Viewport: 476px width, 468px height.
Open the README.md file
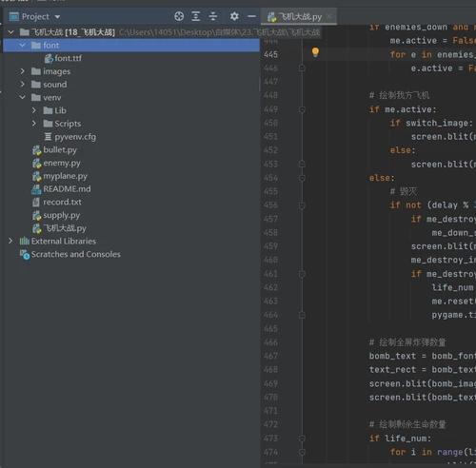tap(67, 189)
